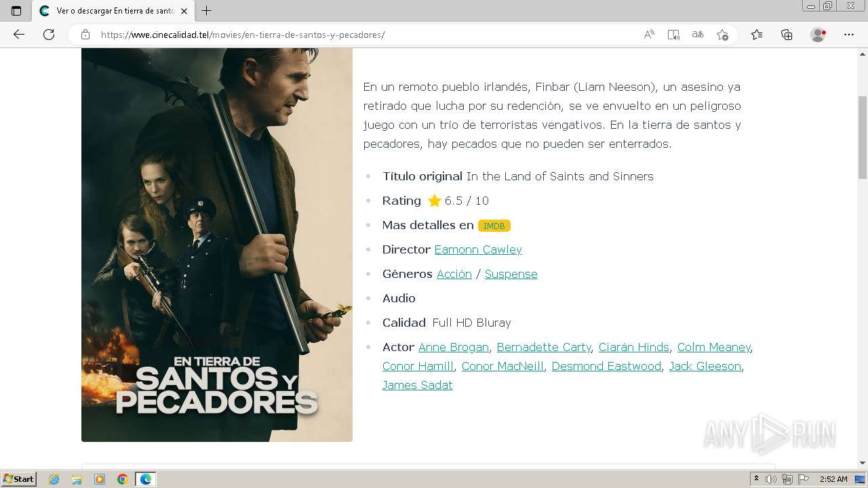Close the cinecalidad tab
This screenshot has height=488, width=868.
point(184,11)
